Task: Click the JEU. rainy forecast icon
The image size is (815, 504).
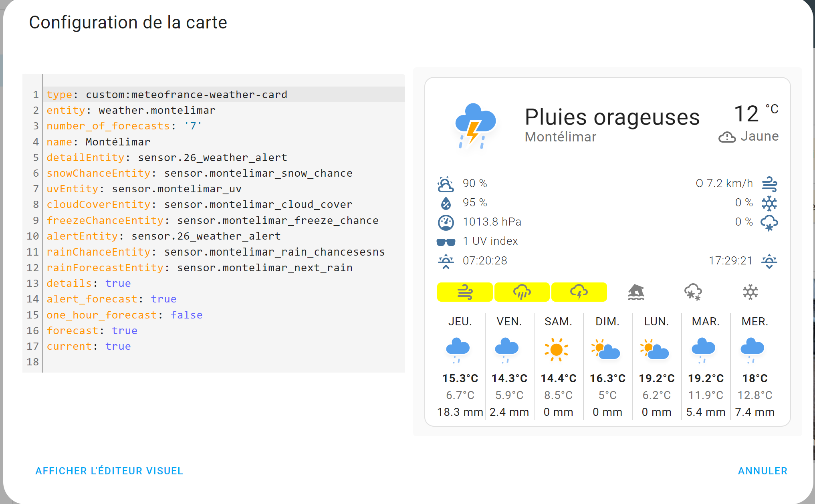Action: [458, 350]
